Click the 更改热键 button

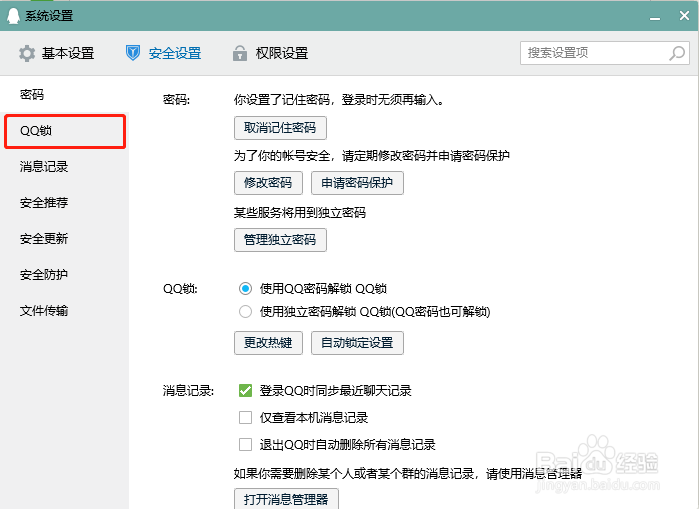(x=268, y=343)
